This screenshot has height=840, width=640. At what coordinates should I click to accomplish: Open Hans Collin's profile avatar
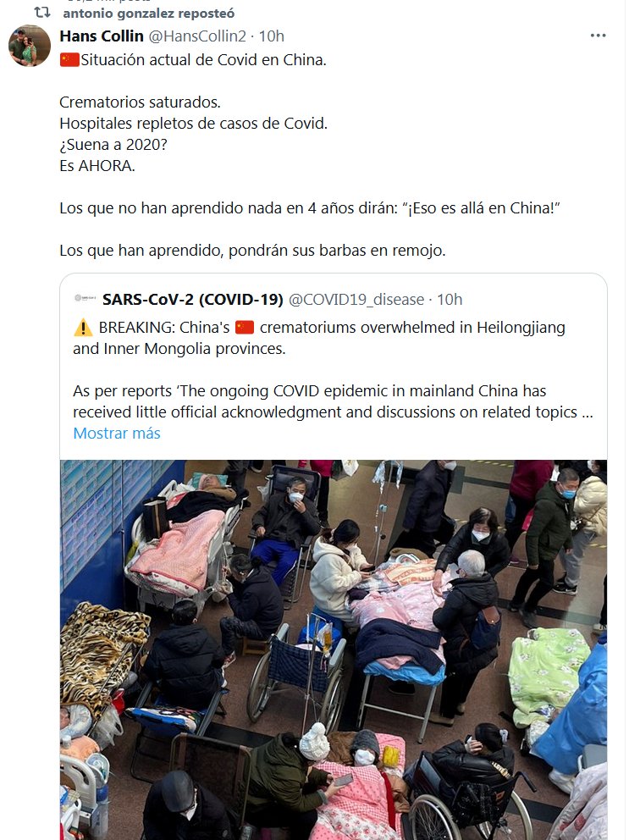tap(30, 46)
